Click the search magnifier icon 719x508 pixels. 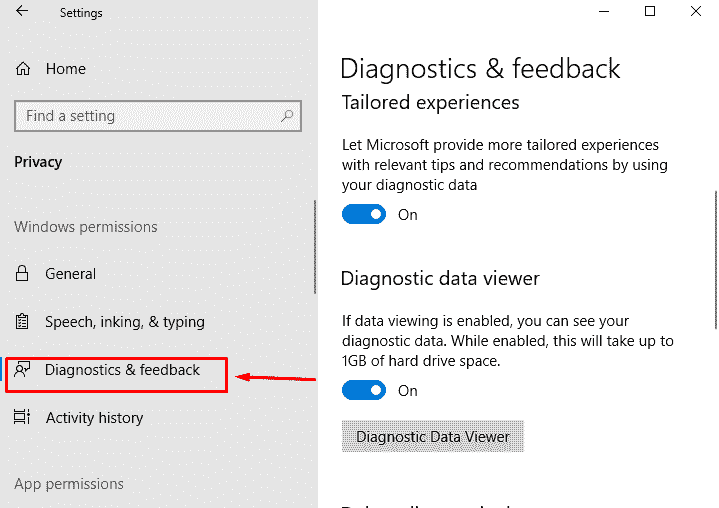click(x=287, y=116)
